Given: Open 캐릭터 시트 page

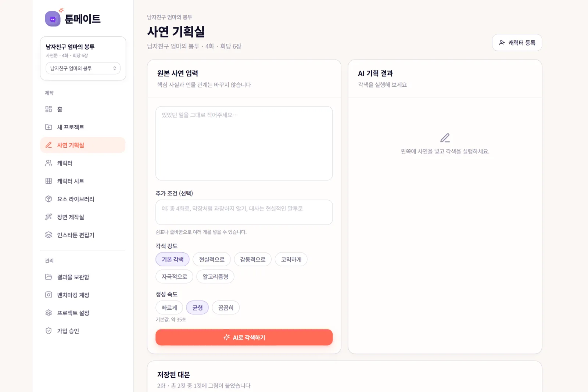Looking at the screenshot, I should [83, 181].
